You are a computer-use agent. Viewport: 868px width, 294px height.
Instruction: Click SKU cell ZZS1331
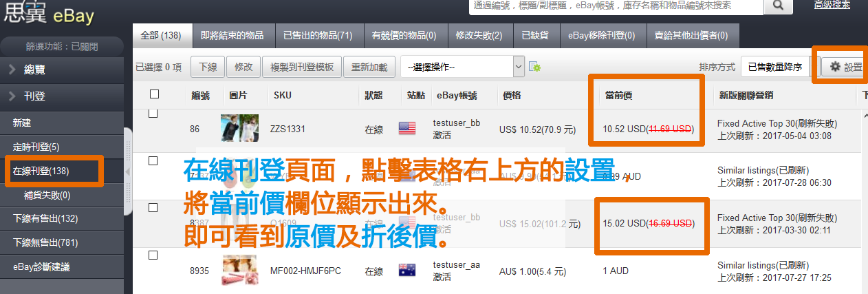click(287, 129)
